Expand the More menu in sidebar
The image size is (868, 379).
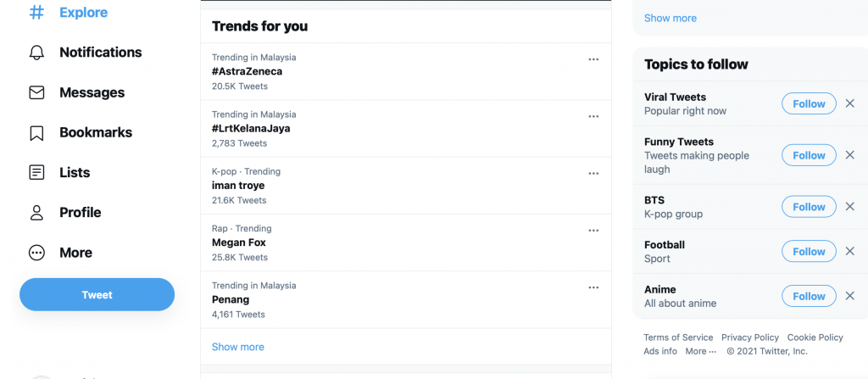coord(36,253)
